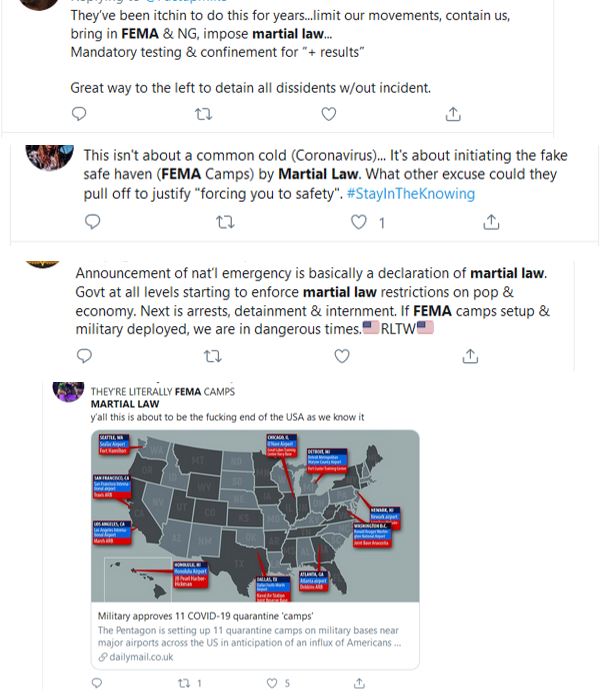Share the #StayInTheKnowing tweet
The width and height of the screenshot is (603, 700).
tap(490, 222)
